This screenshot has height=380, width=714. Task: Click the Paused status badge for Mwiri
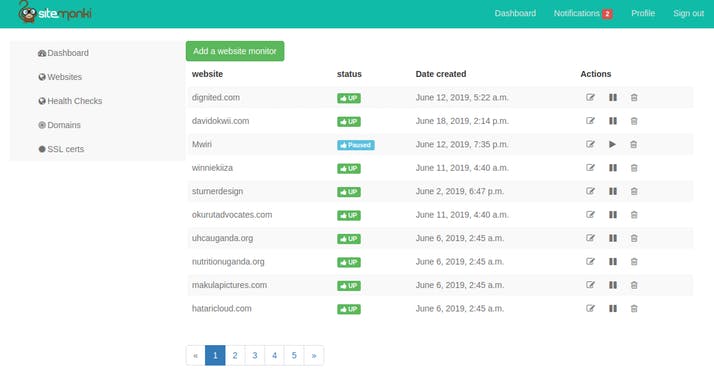click(356, 145)
